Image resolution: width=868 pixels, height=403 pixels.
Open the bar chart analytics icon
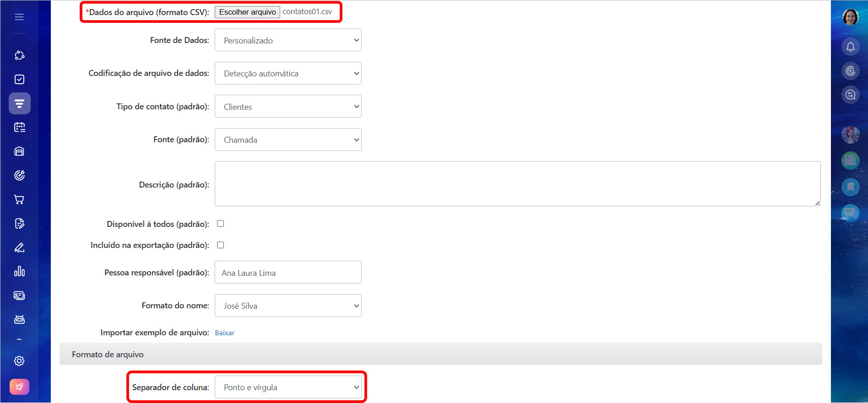tap(19, 271)
